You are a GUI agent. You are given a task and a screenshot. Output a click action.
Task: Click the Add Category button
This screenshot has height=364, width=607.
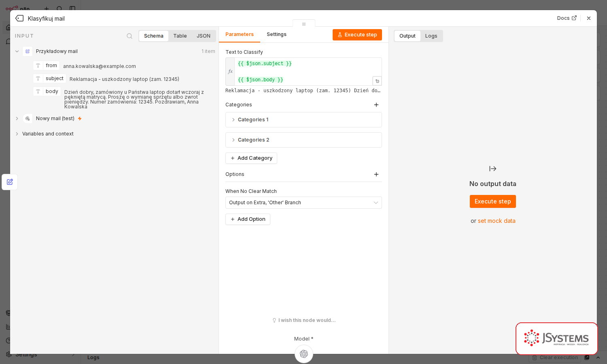pyautogui.click(x=251, y=158)
